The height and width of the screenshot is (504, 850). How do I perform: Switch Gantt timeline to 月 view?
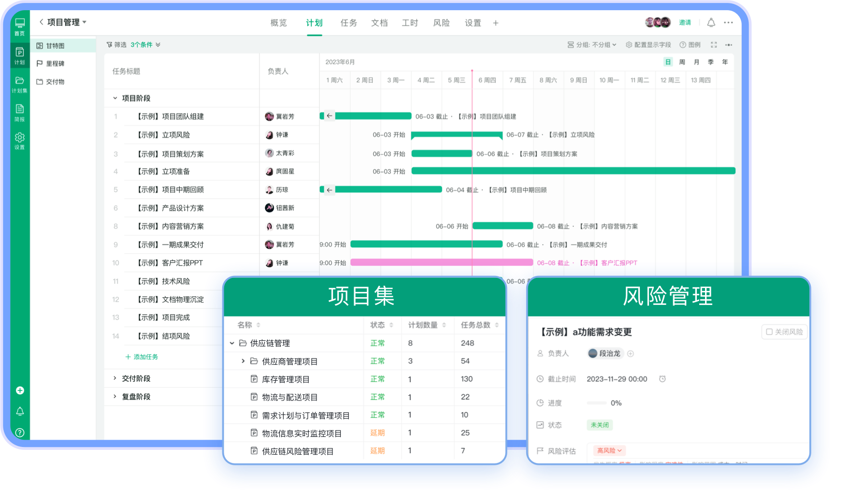click(696, 62)
